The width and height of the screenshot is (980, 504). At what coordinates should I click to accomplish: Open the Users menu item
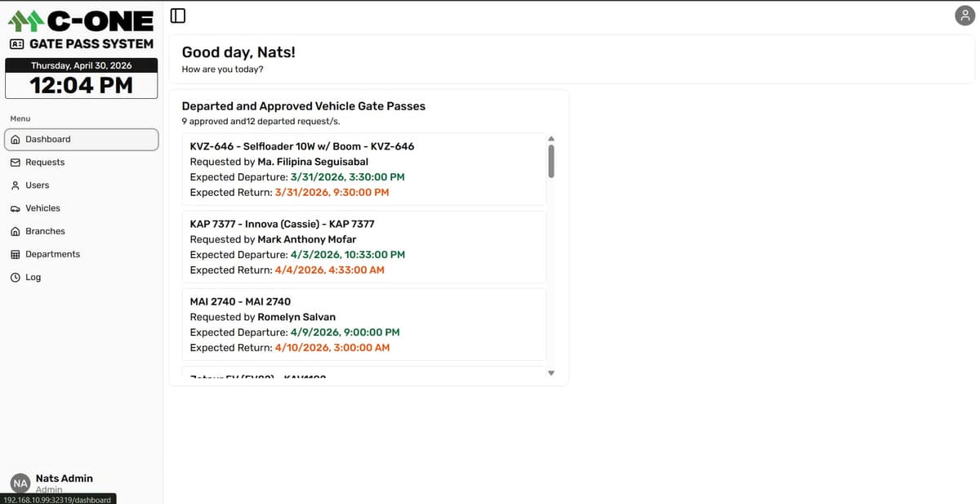[x=81, y=185]
